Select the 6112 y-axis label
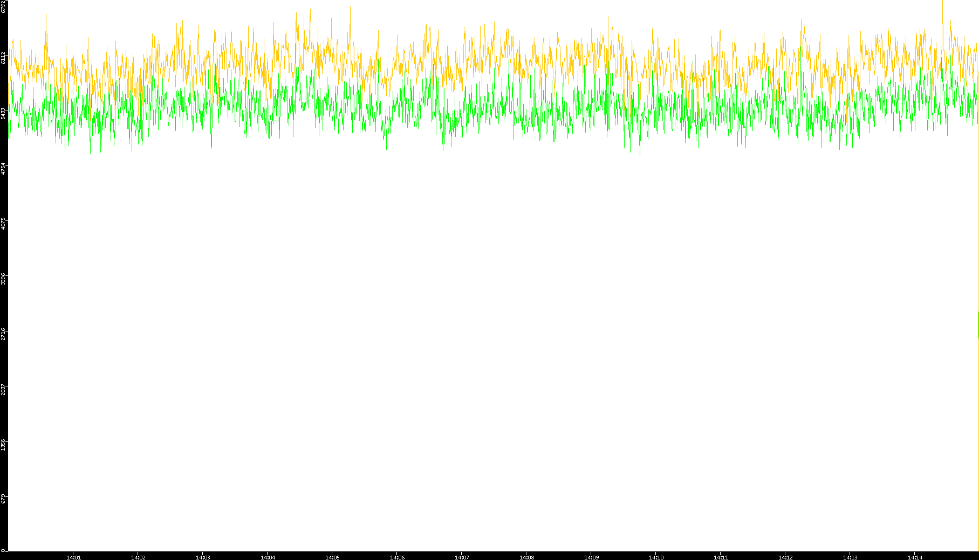 4,58
